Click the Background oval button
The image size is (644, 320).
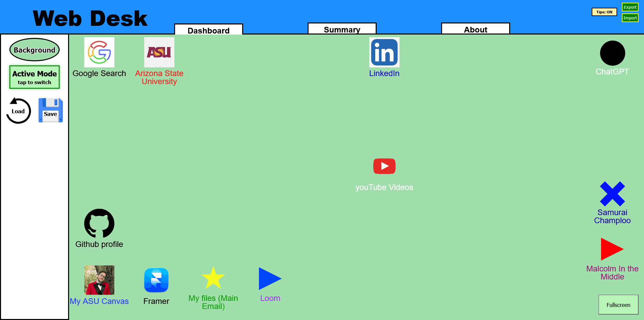point(35,50)
